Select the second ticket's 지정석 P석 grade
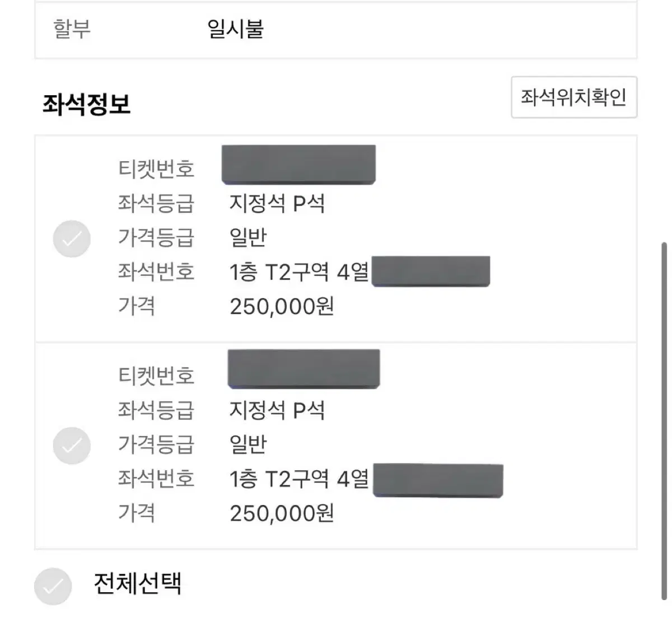The width and height of the screenshot is (672, 627). click(x=277, y=410)
